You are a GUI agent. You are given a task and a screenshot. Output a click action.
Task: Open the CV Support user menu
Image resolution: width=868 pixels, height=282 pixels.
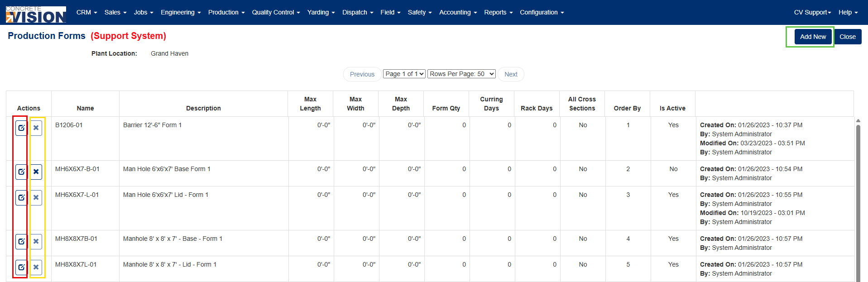click(x=812, y=12)
